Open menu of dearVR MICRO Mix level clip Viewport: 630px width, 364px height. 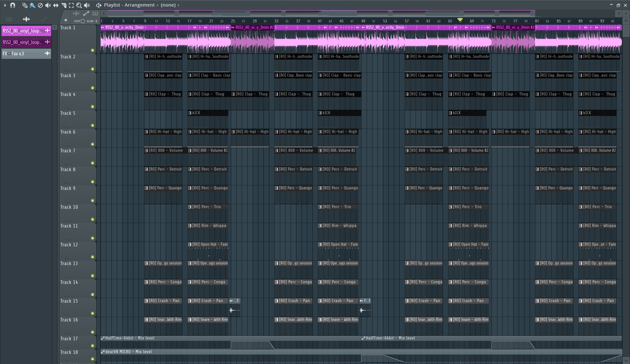tap(102, 352)
